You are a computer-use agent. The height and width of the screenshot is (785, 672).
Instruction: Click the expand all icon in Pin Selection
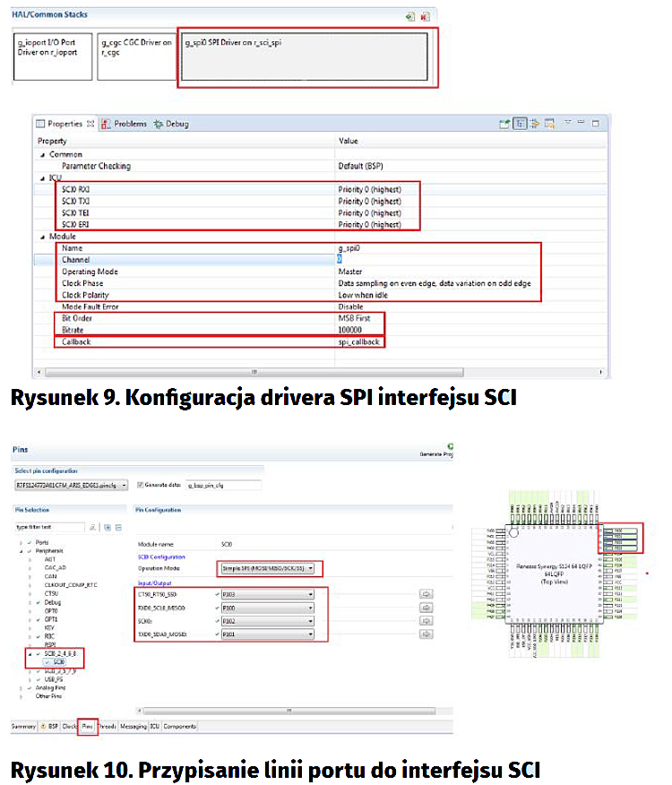point(108,527)
